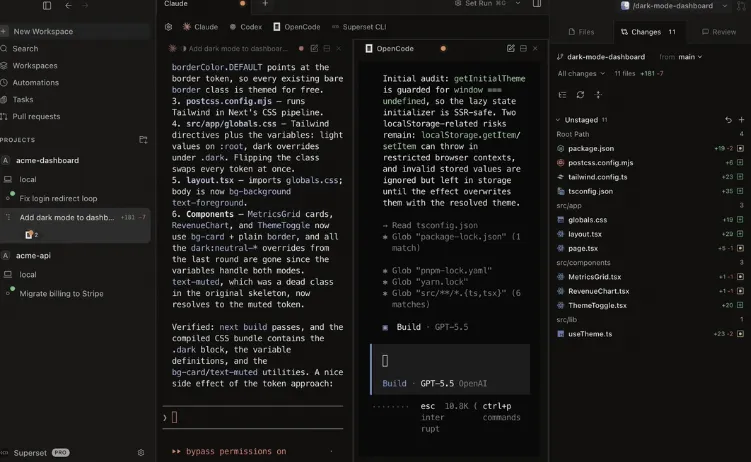Select the Claude top tab
751x462 pixels.
click(205, 4)
